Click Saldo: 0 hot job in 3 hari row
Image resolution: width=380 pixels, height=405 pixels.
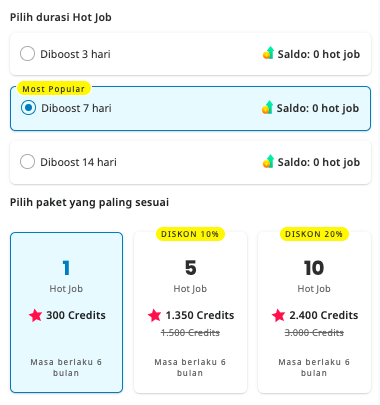(x=319, y=54)
